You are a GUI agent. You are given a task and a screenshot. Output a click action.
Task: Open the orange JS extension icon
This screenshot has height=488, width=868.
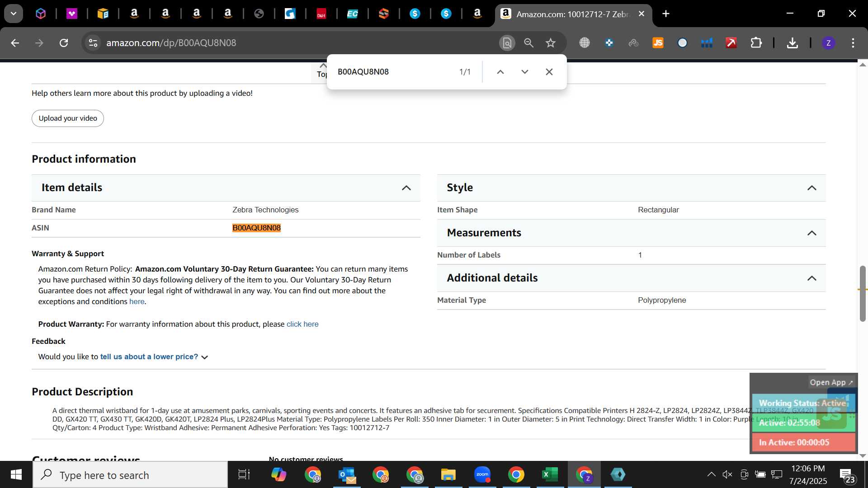pyautogui.click(x=658, y=43)
